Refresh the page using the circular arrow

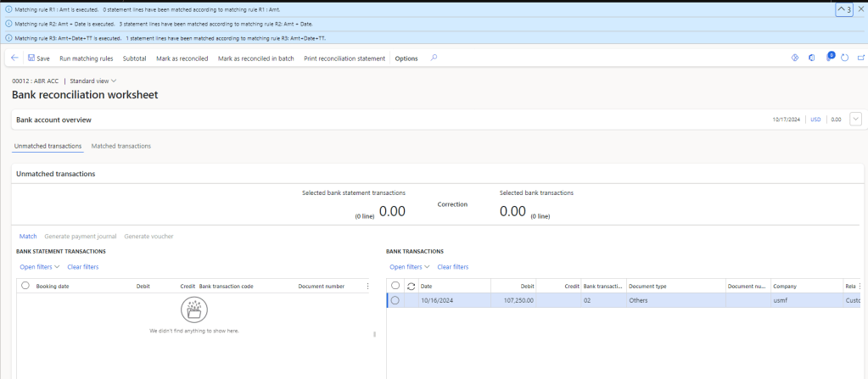844,59
